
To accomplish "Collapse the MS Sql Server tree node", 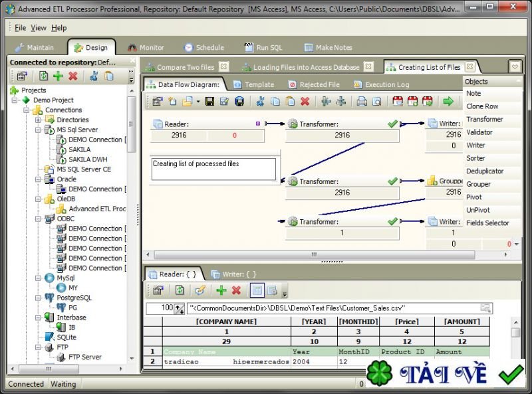I will [x=38, y=130].
